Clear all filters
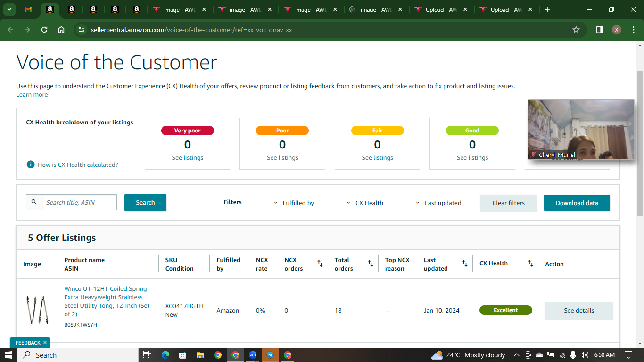This screenshot has width=644, height=362. (x=508, y=203)
